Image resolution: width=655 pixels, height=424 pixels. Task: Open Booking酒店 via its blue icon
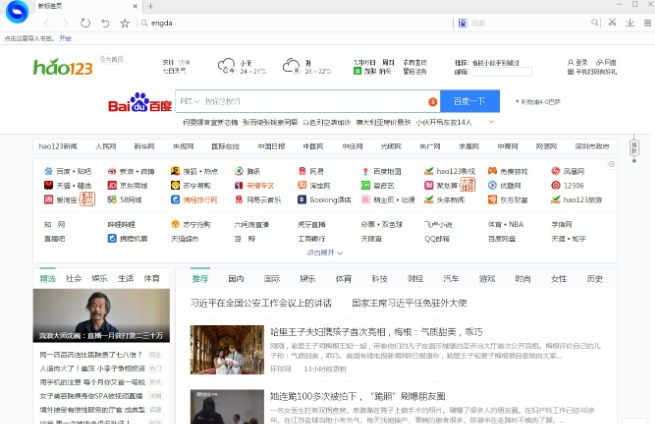click(302, 200)
